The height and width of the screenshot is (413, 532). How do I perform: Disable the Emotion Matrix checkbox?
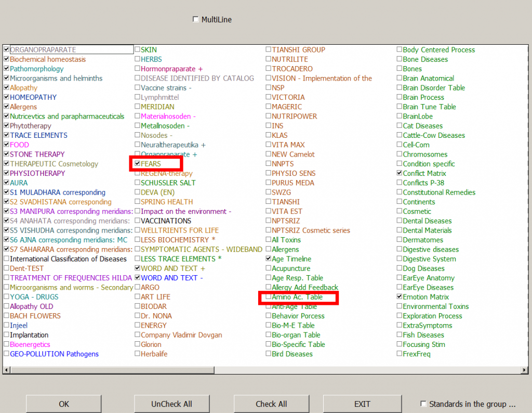point(399,297)
